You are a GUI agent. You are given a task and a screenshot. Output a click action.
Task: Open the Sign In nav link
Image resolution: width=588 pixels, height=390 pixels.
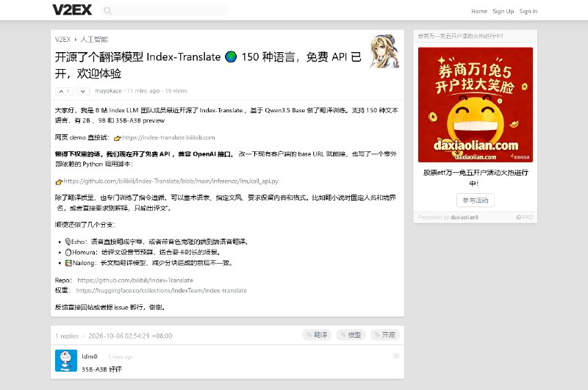(x=528, y=11)
